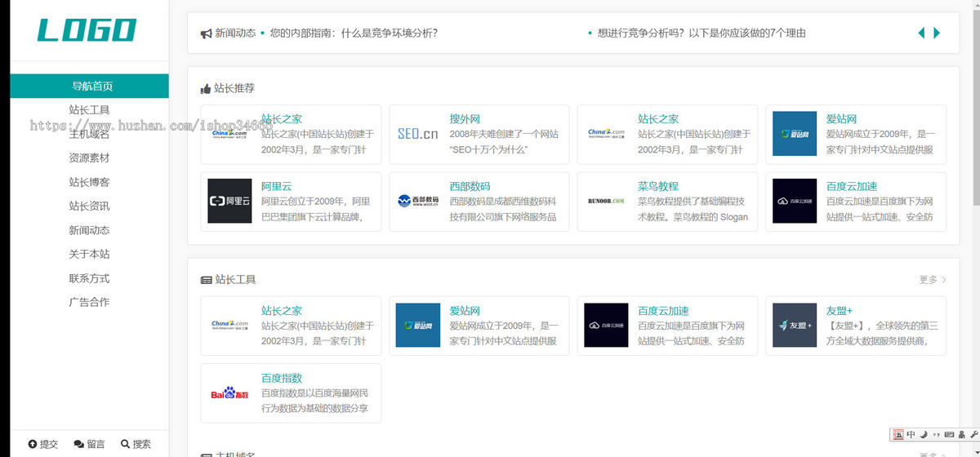
Task: Click 百度指数 description about 百度海量网民行为数据
Action: point(314,401)
